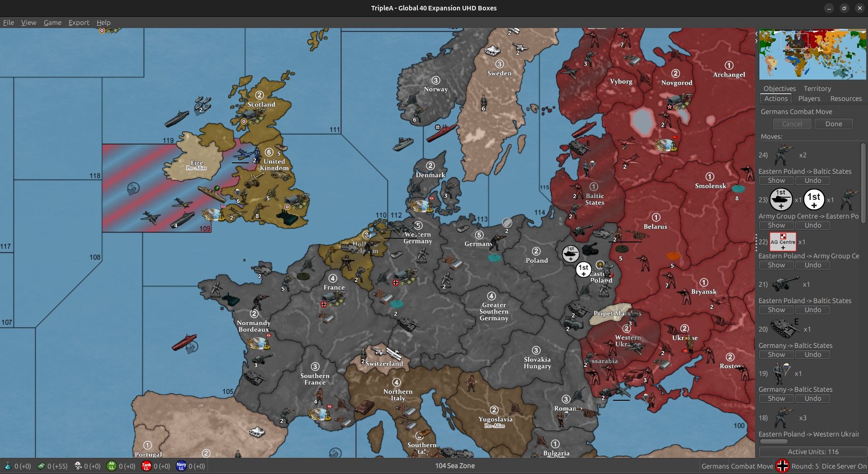Click the vertical scrollbar of the Moves list

coord(863,183)
